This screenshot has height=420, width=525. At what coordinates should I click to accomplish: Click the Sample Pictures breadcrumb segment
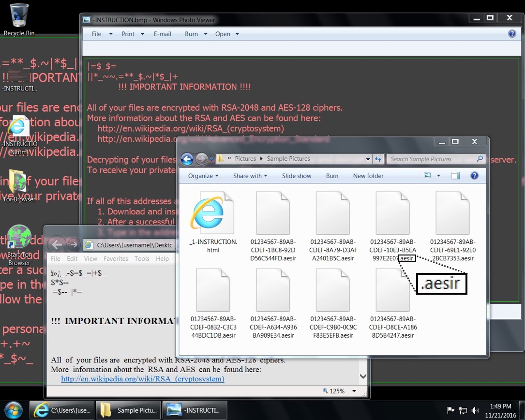click(x=288, y=159)
